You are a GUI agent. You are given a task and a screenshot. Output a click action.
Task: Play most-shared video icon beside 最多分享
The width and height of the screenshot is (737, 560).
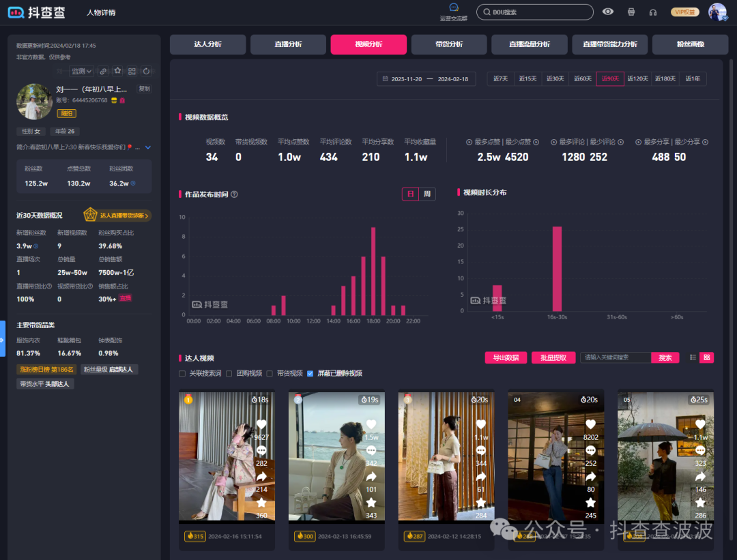638,143
